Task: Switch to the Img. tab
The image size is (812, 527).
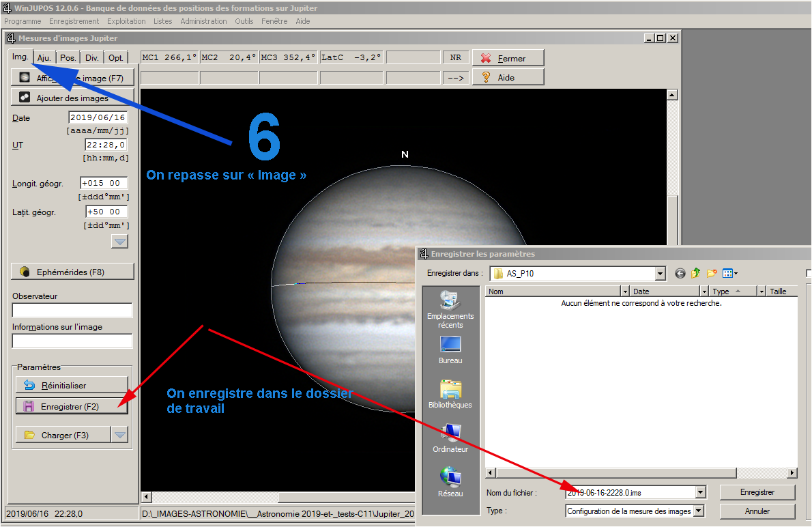Action: click(20, 57)
